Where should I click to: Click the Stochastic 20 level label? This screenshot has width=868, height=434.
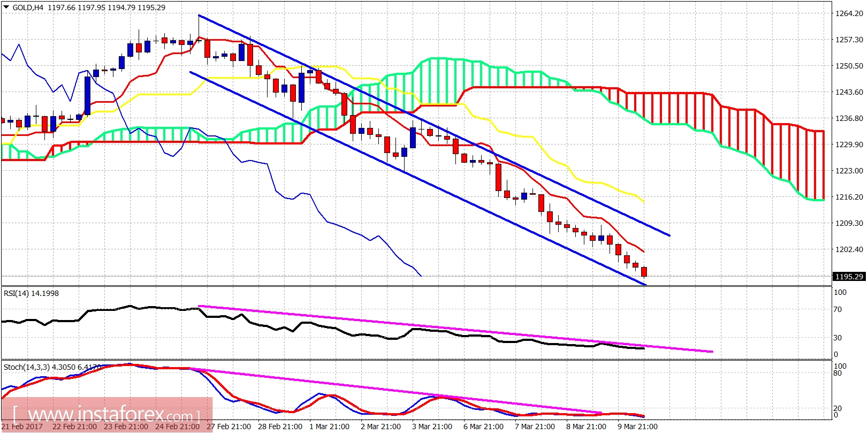point(837,408)
